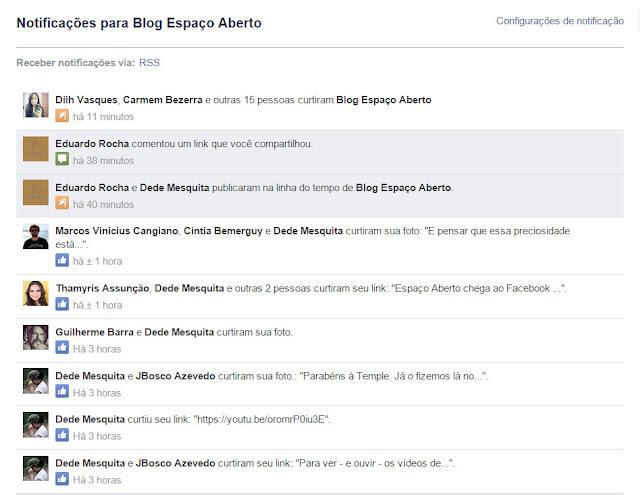The image size is (640, 495).
Task: Click avatar in 'Para ver - e ouvir' notification
Action: pyautogui.click(x=36, y=468)
